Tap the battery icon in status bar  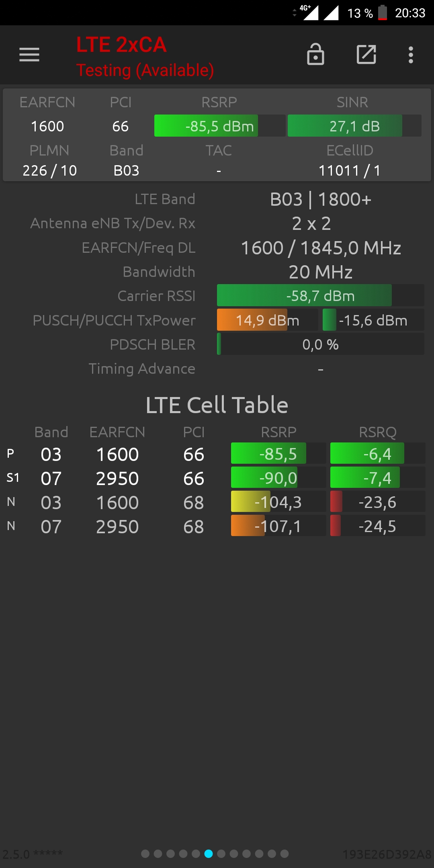[x=383, y=13]
